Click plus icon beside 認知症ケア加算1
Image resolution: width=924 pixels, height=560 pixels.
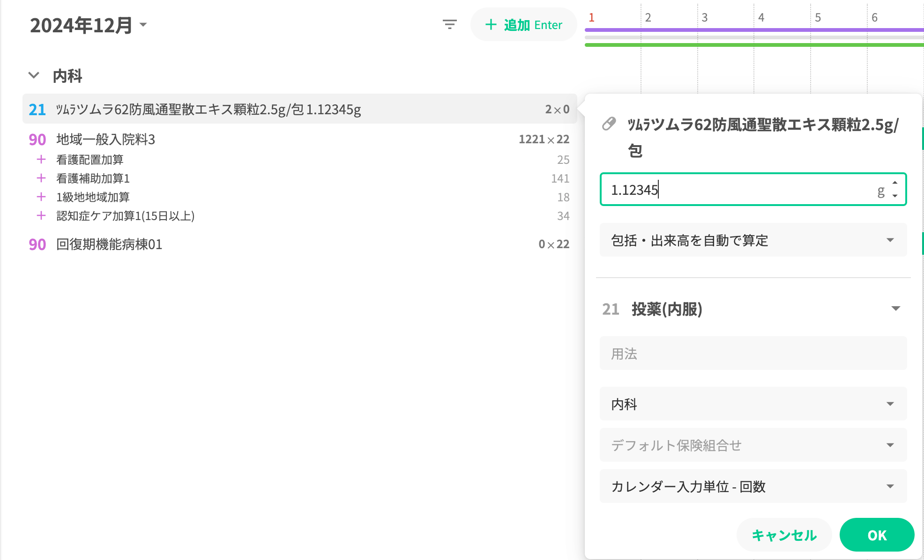pyautogui.click(x=41, y=216)
